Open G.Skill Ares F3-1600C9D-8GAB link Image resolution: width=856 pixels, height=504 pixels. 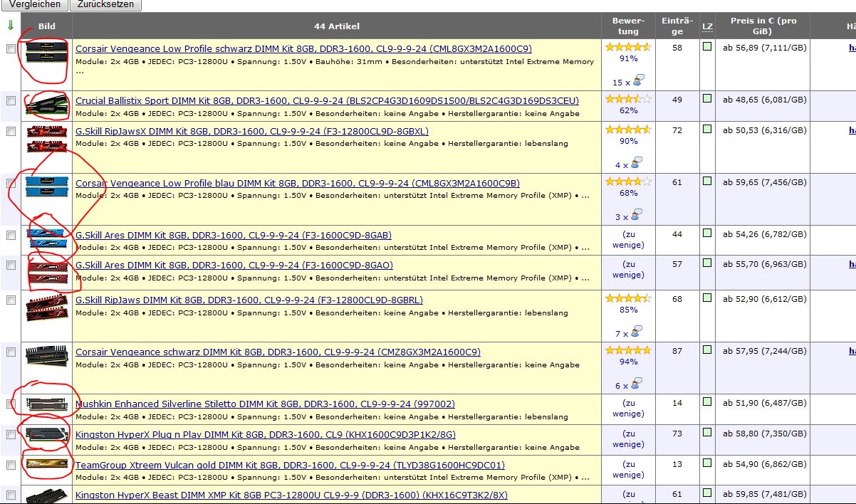tap(234, 236)
